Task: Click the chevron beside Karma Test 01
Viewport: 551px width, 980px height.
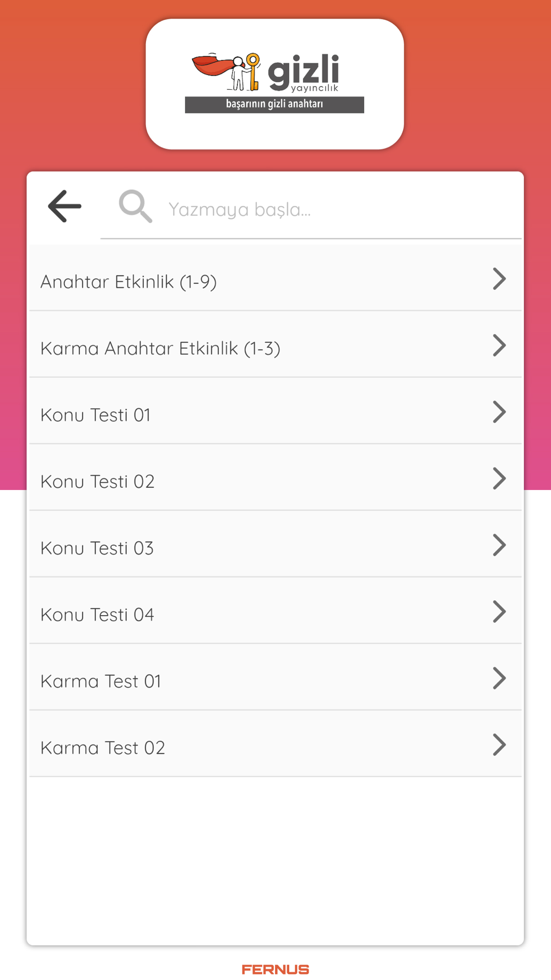Action: [499, 679]
